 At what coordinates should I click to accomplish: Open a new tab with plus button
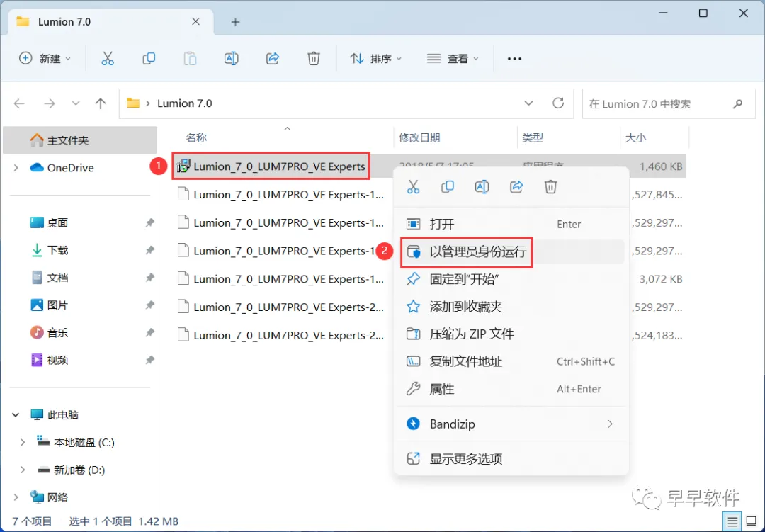pos(235,22)
